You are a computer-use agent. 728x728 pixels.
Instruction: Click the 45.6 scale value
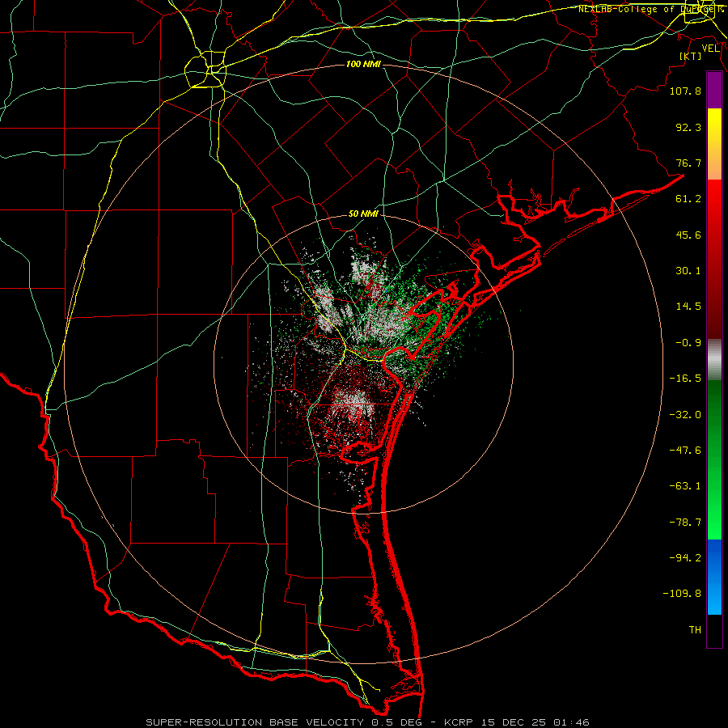click(x=688, y=235)
